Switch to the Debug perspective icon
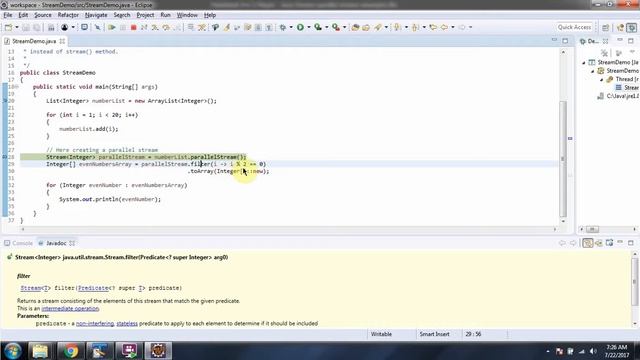 click(x=631, y=27)
